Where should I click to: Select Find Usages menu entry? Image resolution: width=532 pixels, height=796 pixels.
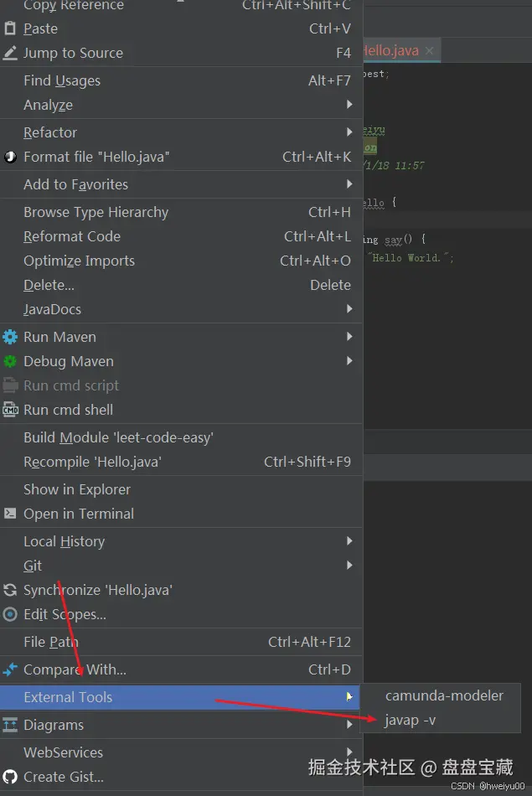pos(62,80)
